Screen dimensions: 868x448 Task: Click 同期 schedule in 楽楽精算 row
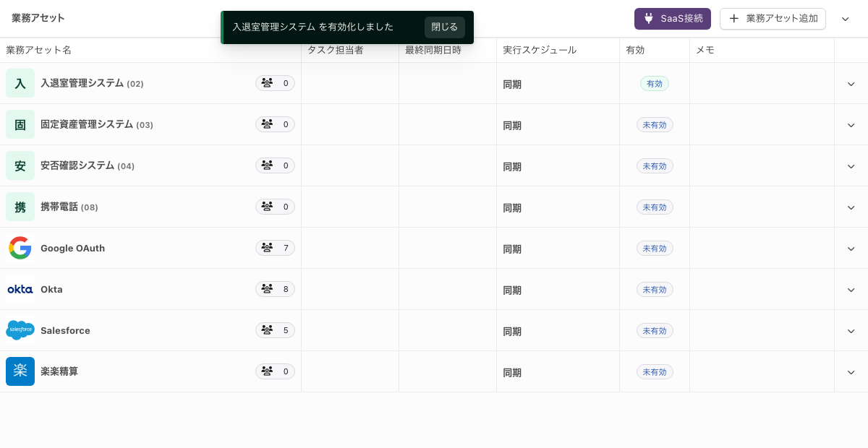click(x=512, y=372)
